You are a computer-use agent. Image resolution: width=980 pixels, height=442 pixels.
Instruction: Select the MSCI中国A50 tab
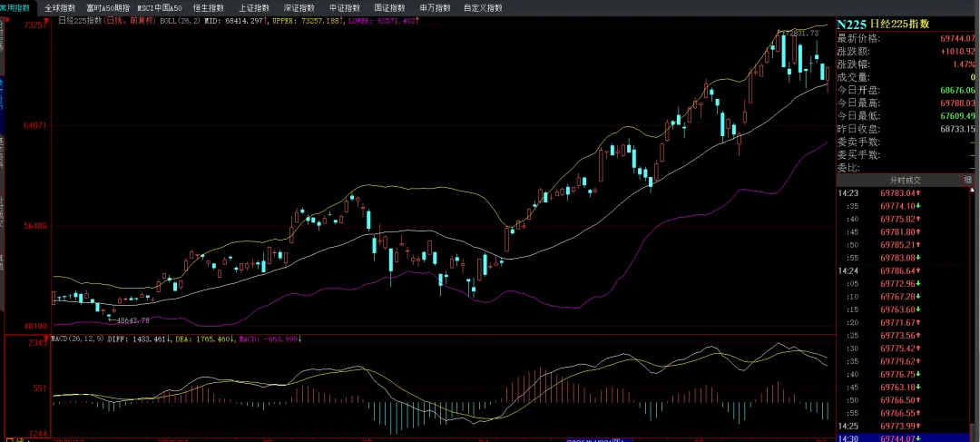[160, 8]
